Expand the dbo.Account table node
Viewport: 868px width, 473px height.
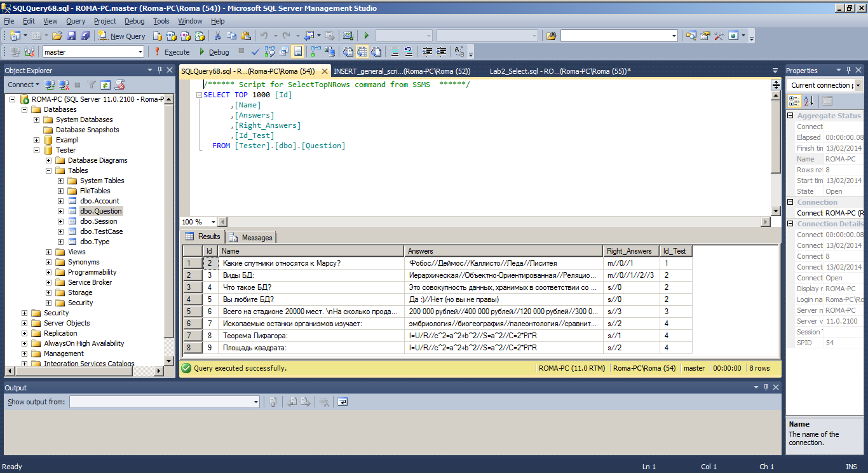pyautogui.click(x=61, y=201)
